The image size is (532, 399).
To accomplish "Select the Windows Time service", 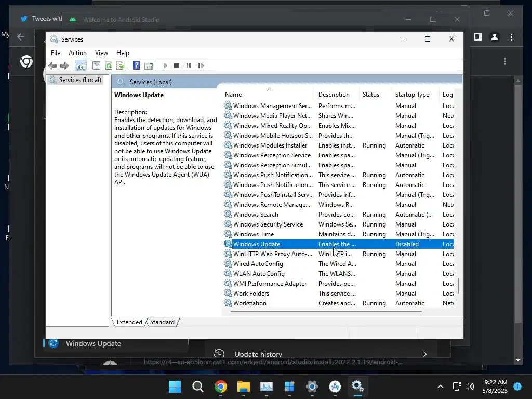I will 338,234.
